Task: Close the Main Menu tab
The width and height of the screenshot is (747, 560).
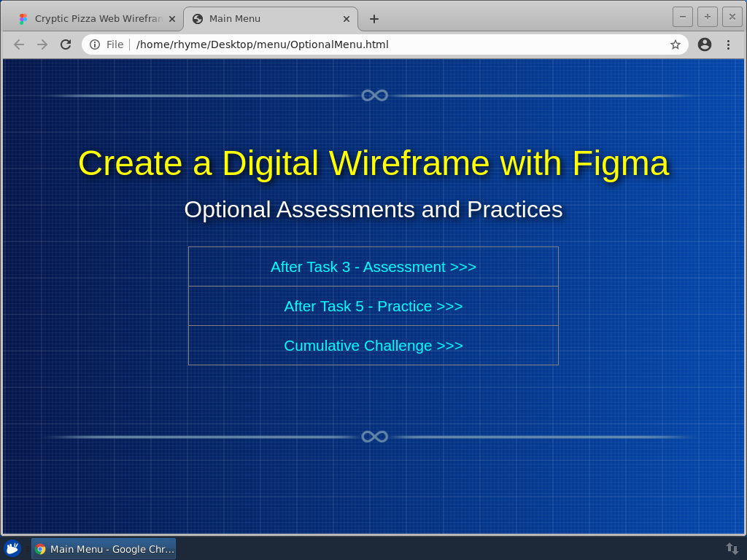Action: pos(347,19)
